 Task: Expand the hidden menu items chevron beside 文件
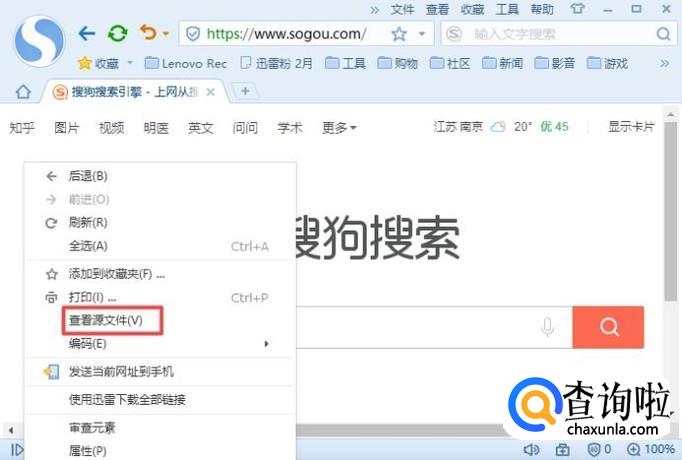pos(374,10)
